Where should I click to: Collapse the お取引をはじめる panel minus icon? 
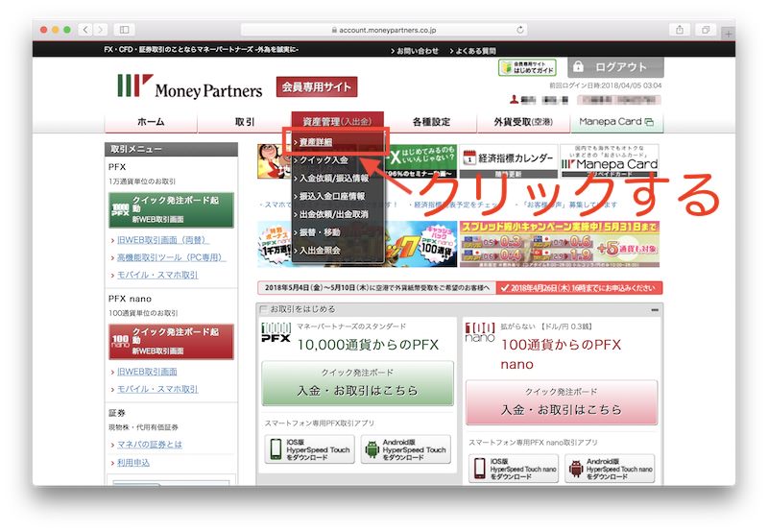[655, 310]
